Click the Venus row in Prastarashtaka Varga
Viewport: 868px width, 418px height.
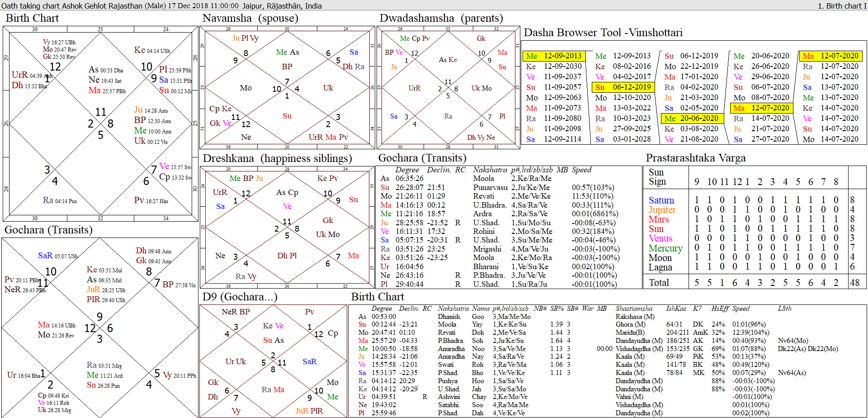(x=751, y=238)
